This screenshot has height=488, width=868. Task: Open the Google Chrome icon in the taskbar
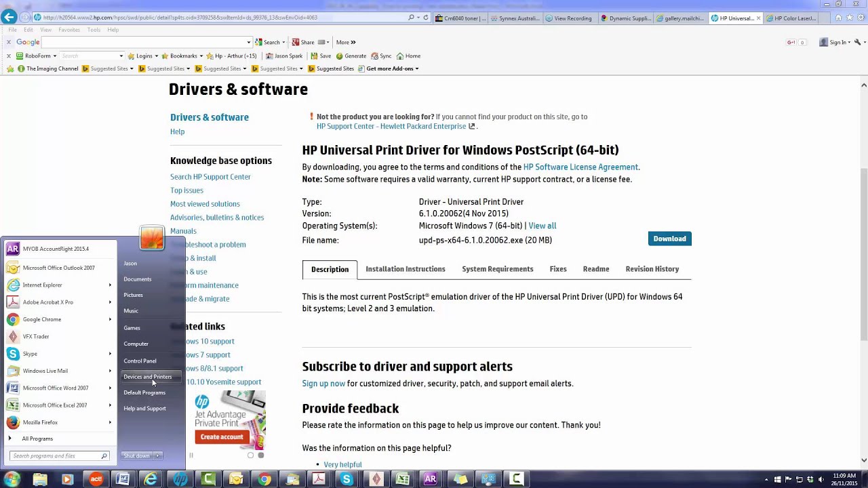coord(264,479)
